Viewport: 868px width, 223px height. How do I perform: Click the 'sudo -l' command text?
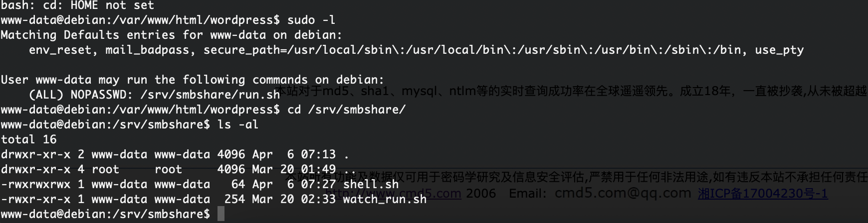tap(311, 20)
